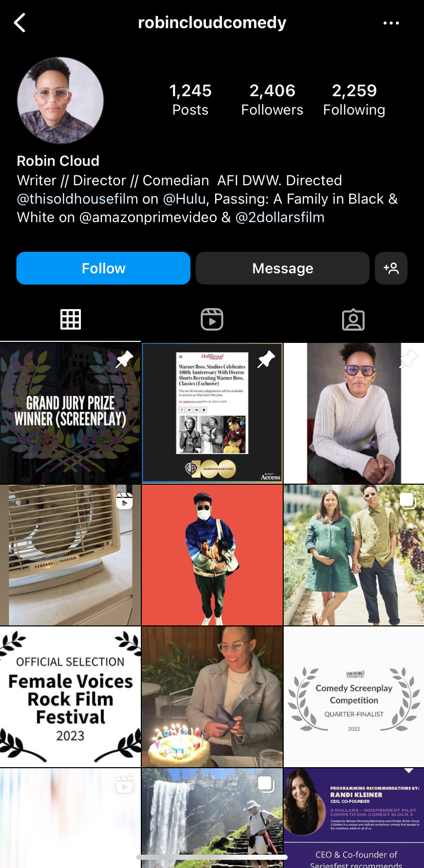424x868 pixels.
Task: Open Robin Cloud's profile picture
Action: 60,100
